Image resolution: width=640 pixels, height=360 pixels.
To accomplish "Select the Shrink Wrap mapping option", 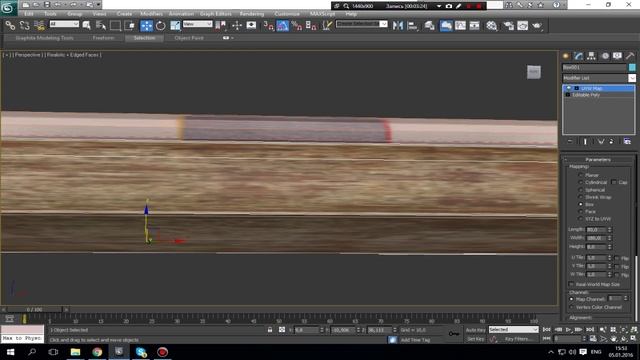I will point(580,197).
